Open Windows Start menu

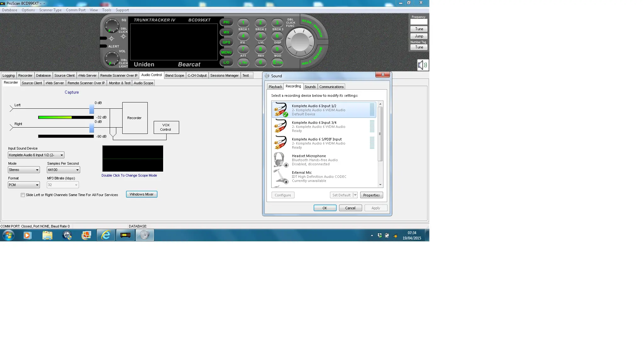click(8, 235)
